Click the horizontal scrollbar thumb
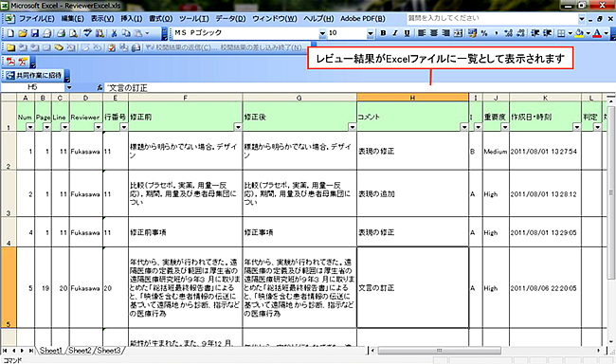The image size is (616, 364). point(439,350)
